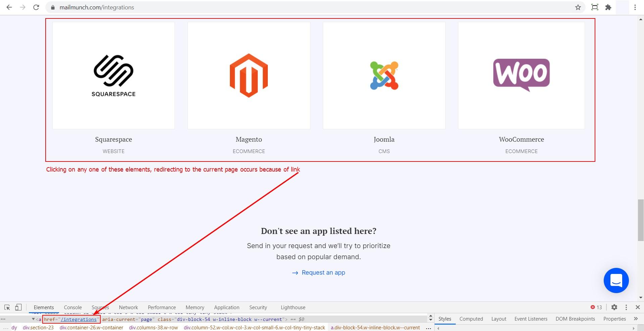This screenshot has height=331, width=644.
Task: Open the Lighthouse tab
Action: (293, 308)
